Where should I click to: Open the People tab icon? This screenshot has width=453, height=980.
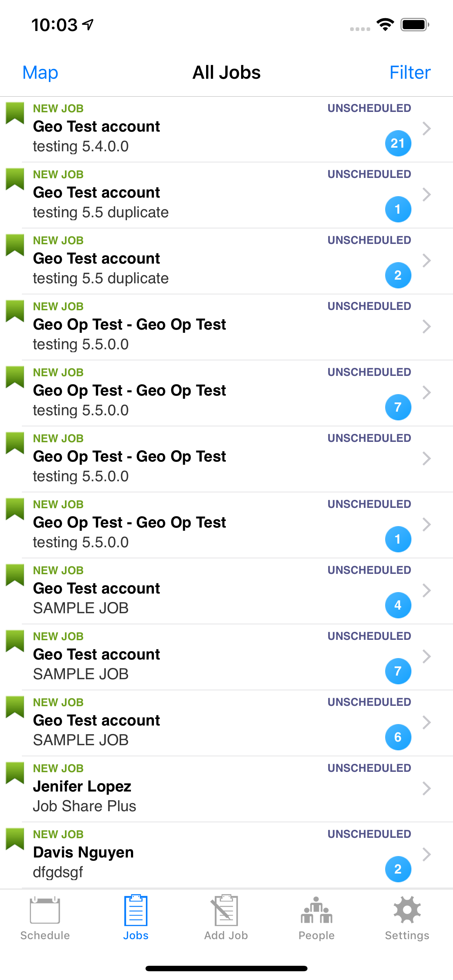(316, 910)
